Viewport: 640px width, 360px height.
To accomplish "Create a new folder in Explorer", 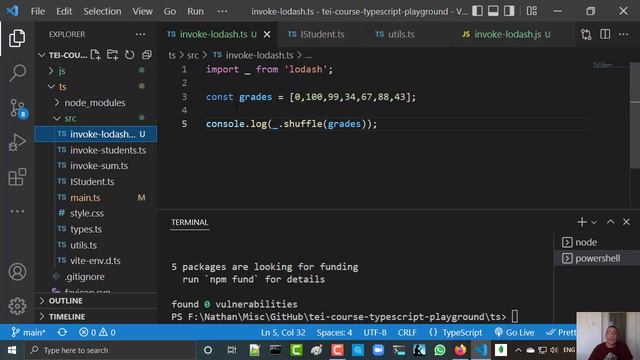I will [x=112, y=55].
